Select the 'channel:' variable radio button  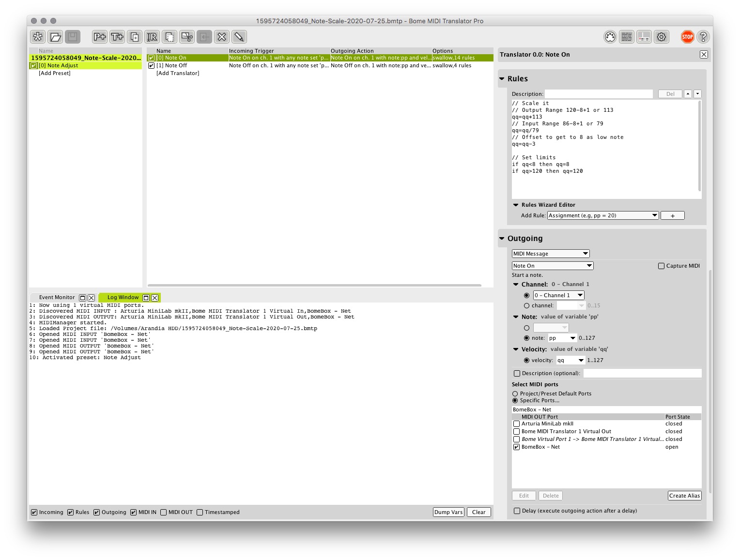[526, 306]
